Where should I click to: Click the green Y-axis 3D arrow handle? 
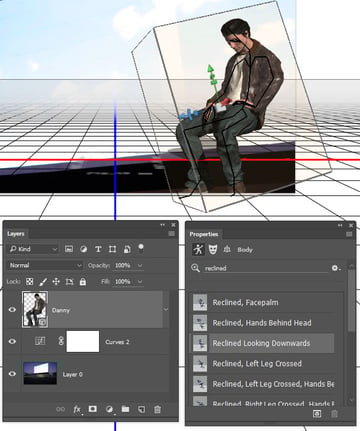pos(211,69)
